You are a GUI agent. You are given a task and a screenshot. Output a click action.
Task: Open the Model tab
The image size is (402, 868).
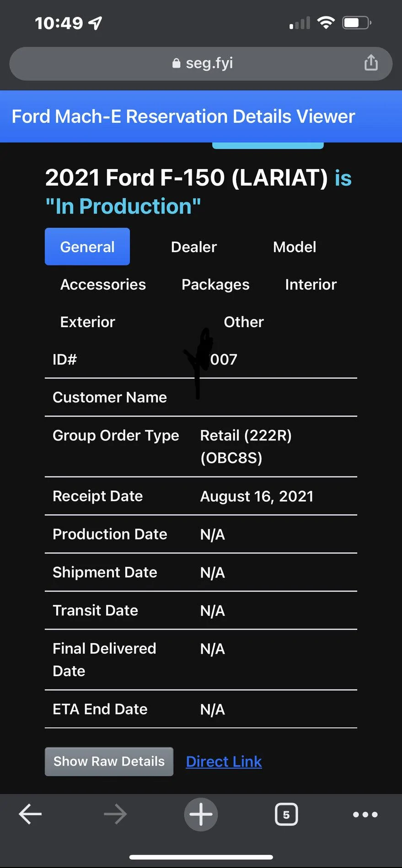tap(295, 247)
